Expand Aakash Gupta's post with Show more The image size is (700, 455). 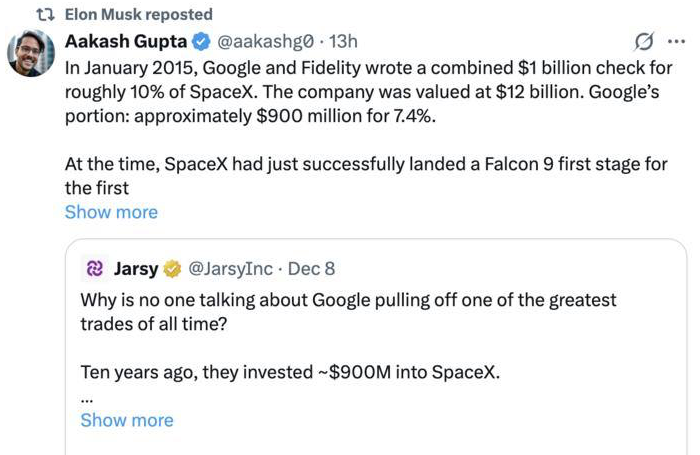111,212
